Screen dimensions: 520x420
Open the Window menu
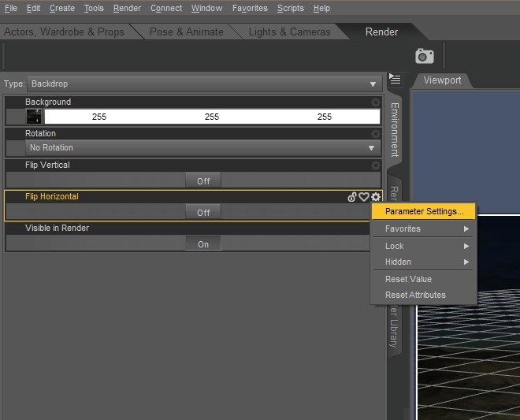pyautogui.click(x=206, y=8)
